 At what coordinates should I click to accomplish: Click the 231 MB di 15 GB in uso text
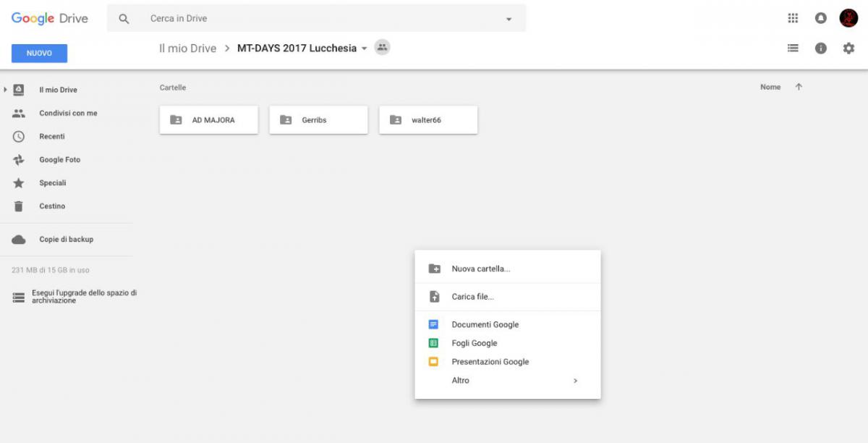click(x=51, y=270)
